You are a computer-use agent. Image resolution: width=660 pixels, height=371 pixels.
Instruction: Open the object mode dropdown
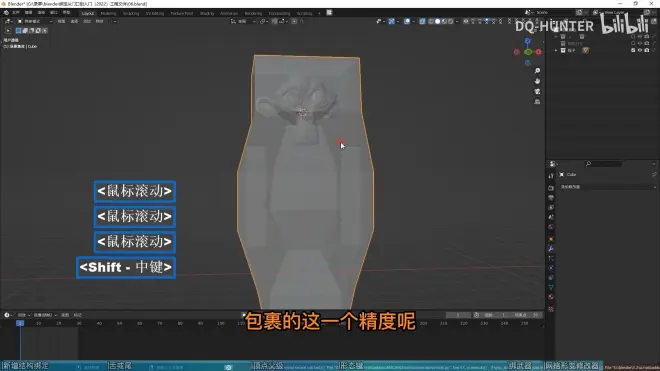pos(34,21)
